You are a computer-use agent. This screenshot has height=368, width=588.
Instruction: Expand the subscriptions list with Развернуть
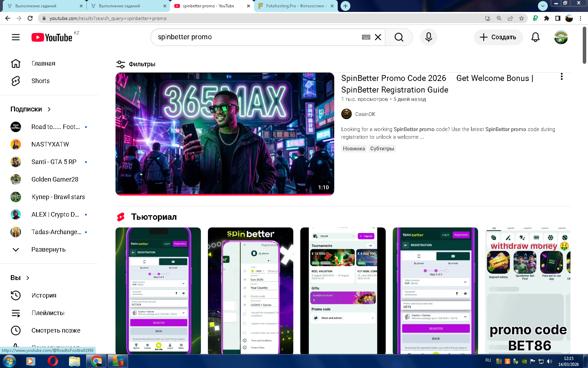point(48,250)
